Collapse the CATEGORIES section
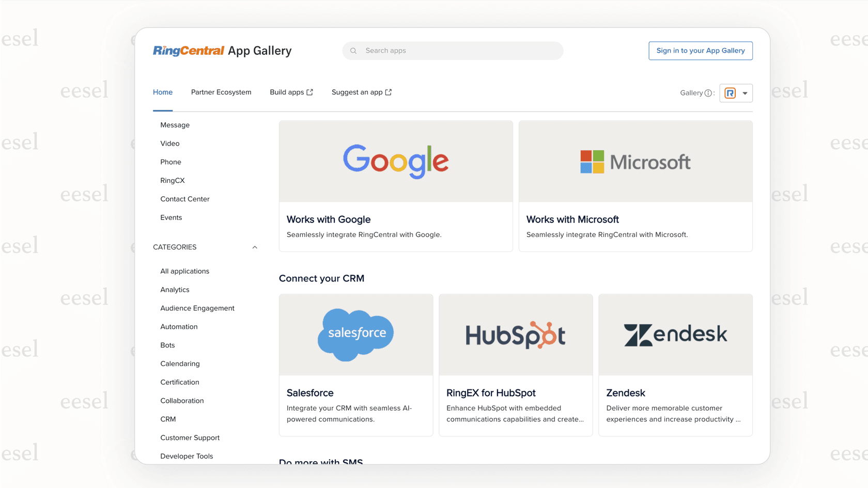The width and height of the screenshot is (868, 488). pos(254,247)
